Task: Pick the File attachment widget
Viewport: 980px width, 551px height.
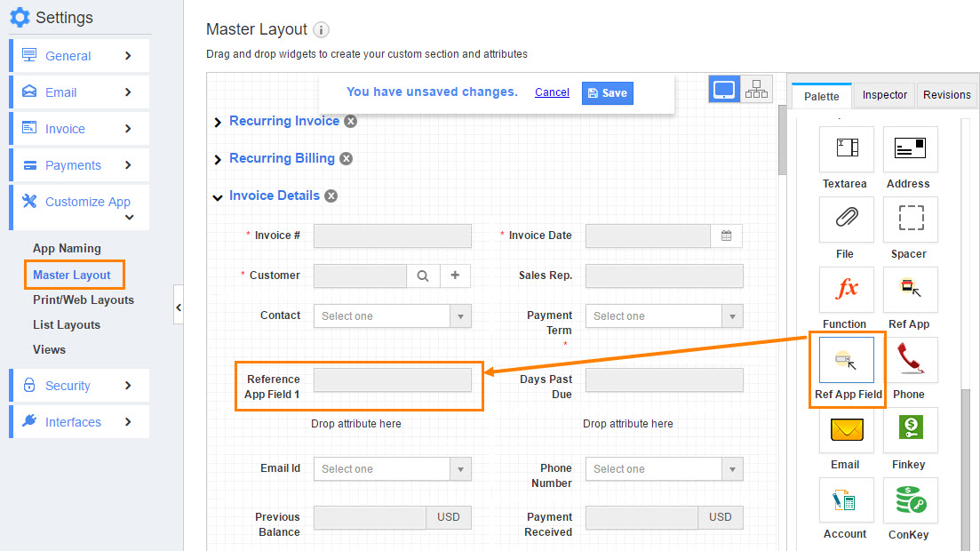Action: pyautogui.click(x=846, y=220)
